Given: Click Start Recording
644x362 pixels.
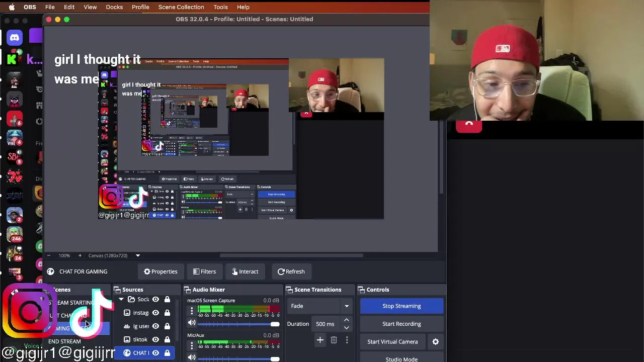Looking at the screenshot, I should 401,324.
